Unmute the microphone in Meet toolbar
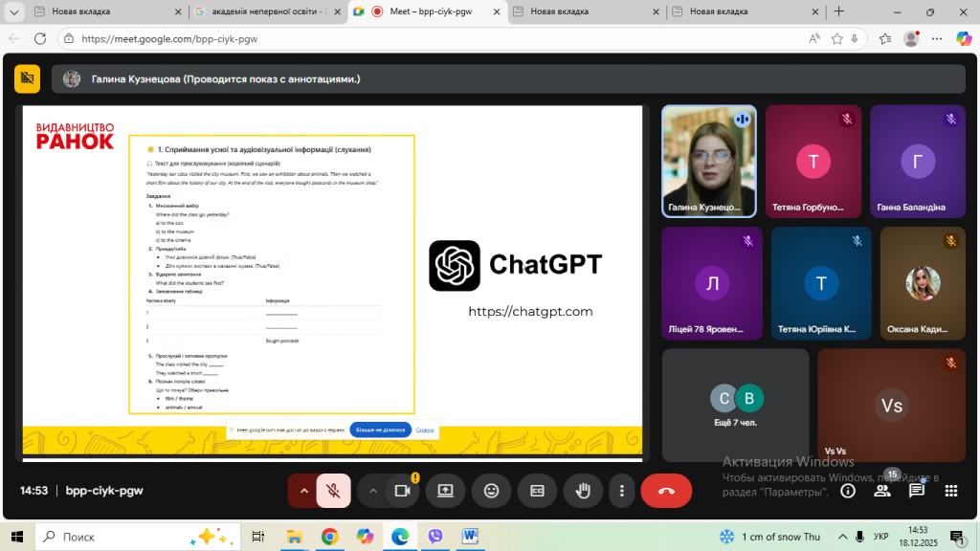 tap(333, 491)
